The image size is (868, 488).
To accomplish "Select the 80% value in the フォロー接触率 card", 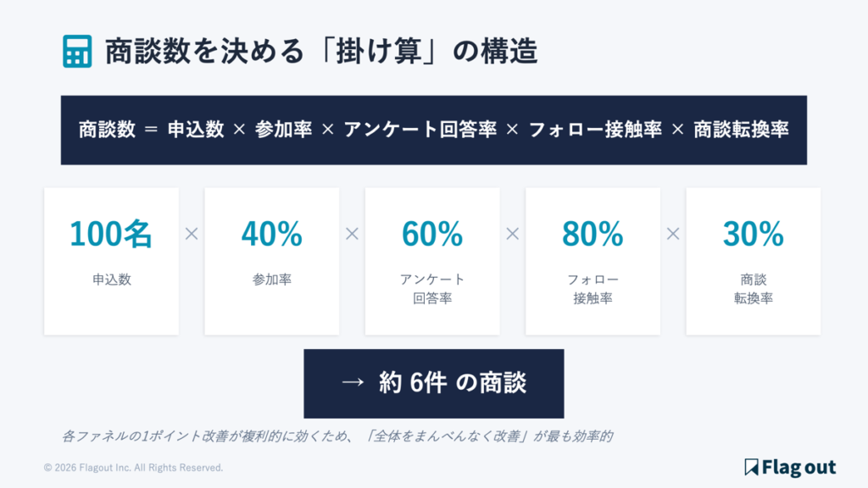I will [x=593, y=235].
